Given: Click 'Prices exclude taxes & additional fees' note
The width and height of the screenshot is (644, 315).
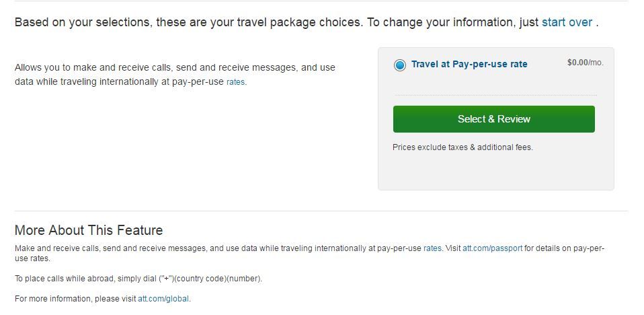Looking at the screenshot, I should pos(462,147).
